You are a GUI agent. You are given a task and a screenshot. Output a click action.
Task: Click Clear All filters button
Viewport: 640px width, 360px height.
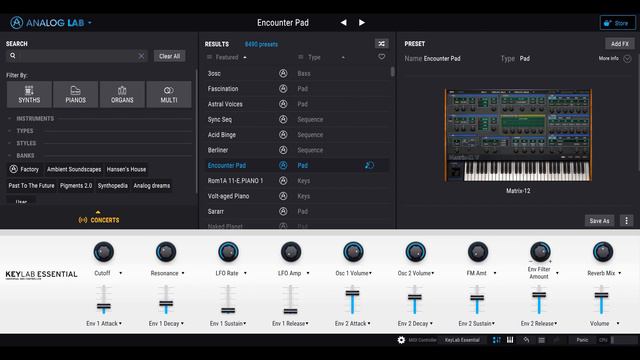(169, 56)
